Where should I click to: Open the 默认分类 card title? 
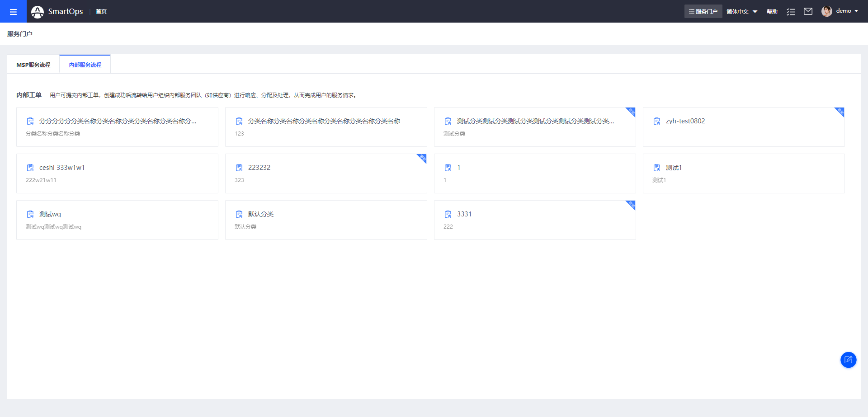click(x=261, y=214)
